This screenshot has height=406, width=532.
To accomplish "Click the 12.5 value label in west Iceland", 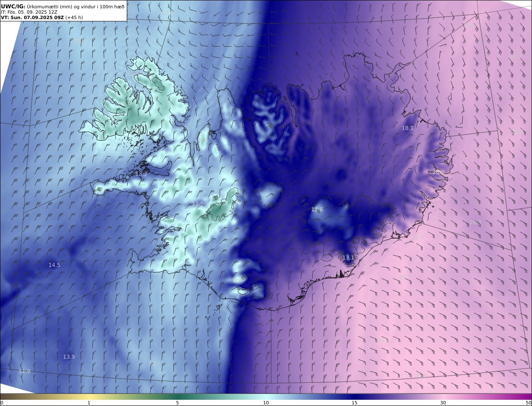I will coord(198,203).
